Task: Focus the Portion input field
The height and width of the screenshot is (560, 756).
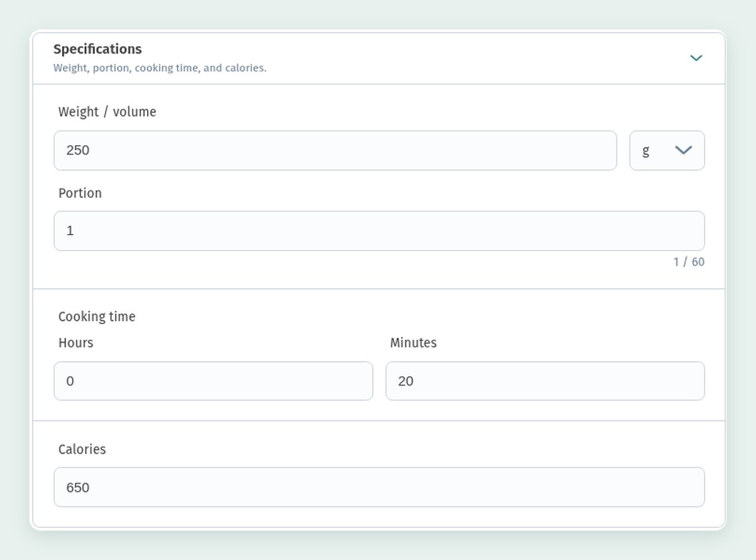Action: [x=379, y=231]
